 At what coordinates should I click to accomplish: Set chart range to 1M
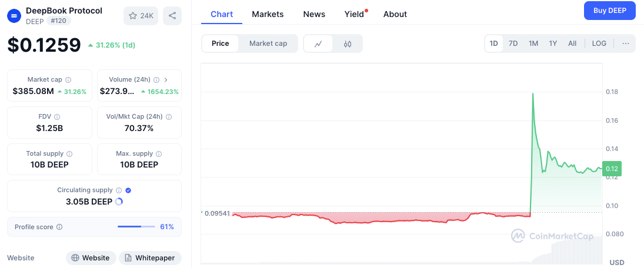click(533, 43)
